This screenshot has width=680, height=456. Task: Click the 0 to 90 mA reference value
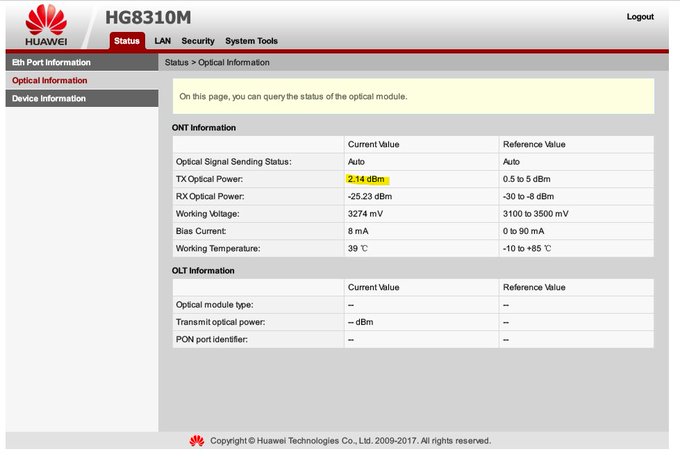523,231
